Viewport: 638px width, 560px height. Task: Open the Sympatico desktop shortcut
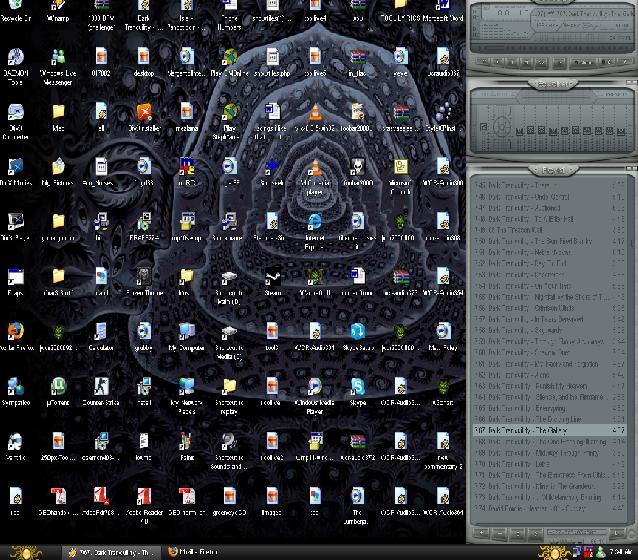click(x=15, y=392)
